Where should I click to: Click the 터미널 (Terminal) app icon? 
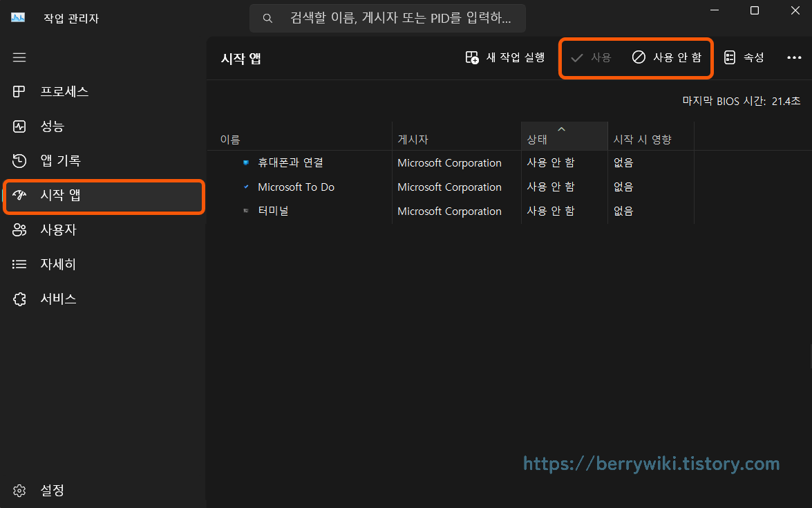pos(246,210)
